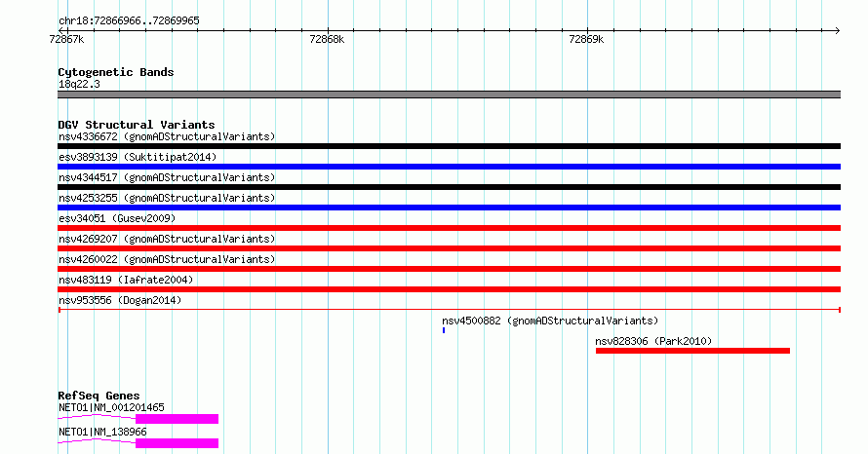Click the blue bar for nsv4253255
868x454 pixels.
point(449,208)
